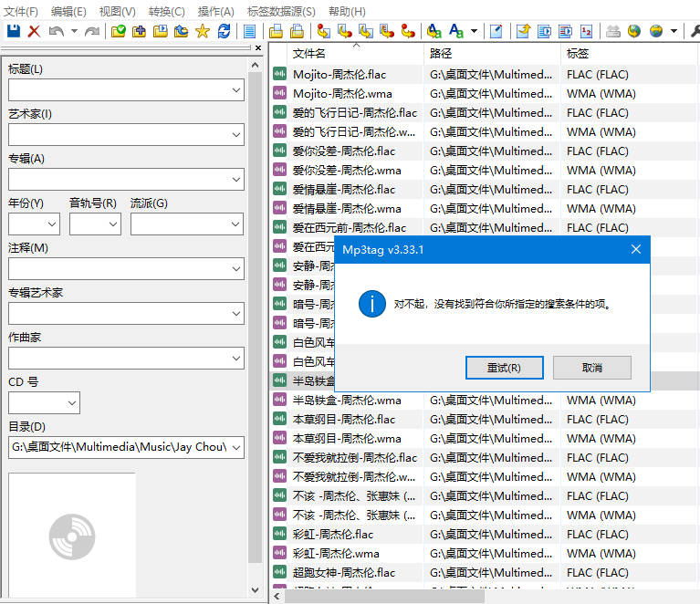Open the 文件(F) menu

tap(21, 11)
